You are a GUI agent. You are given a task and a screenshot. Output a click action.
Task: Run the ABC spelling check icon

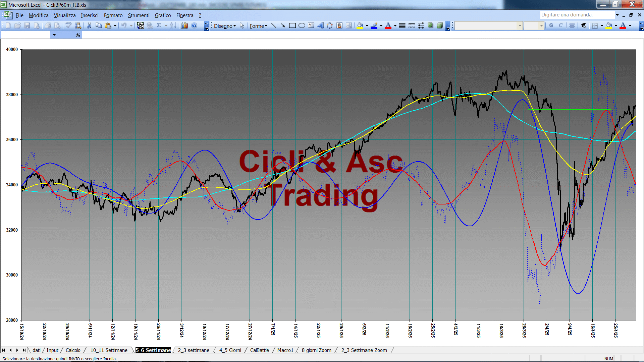click(x=68, y=25)
